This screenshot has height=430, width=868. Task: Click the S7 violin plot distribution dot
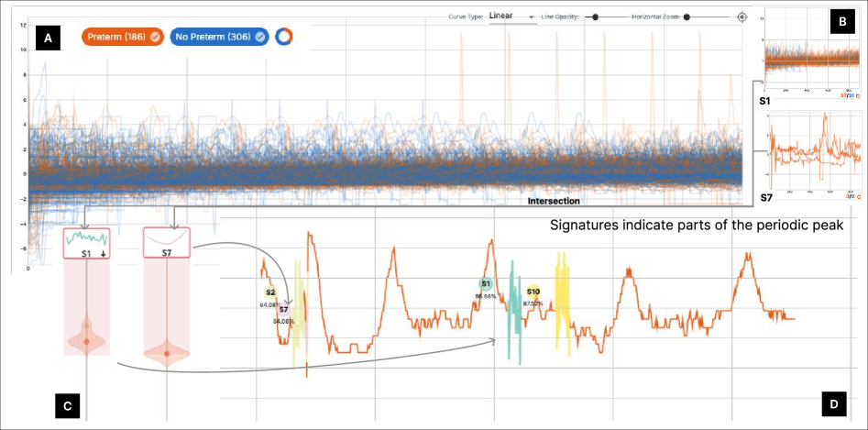[166, 353]
